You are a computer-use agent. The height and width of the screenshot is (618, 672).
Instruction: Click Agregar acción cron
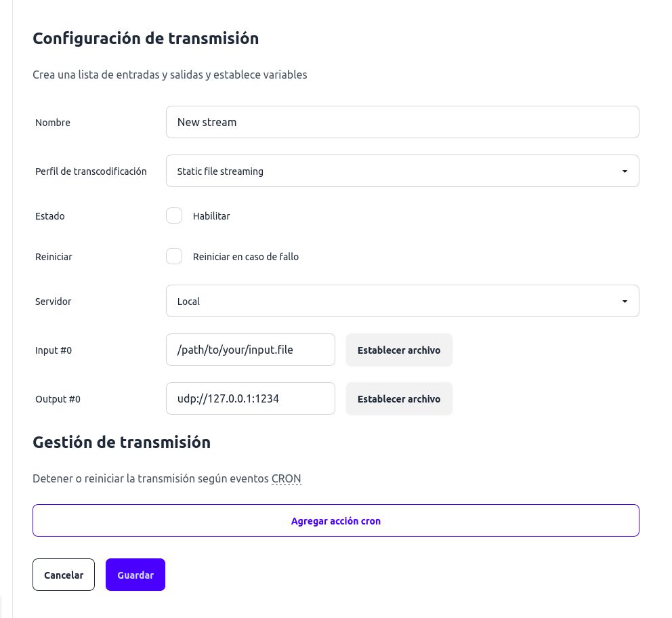coord(335,520)
